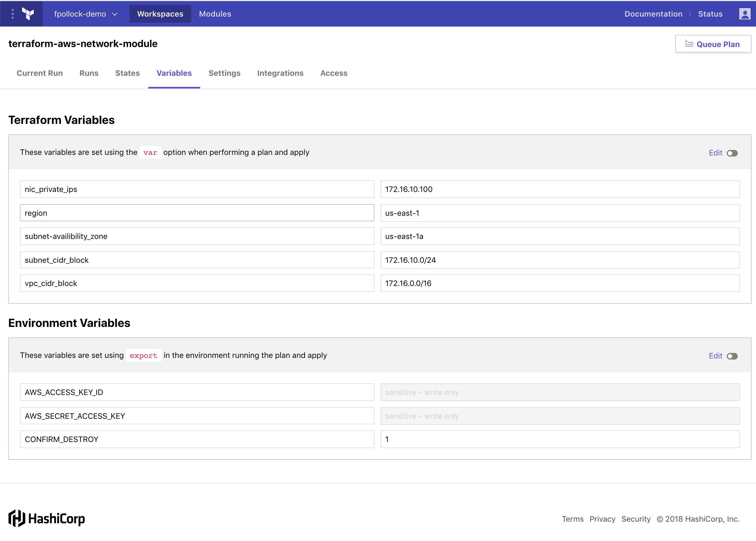Click the HashiCorp logo in footer

pyautogui.click(x=47, y=518)
